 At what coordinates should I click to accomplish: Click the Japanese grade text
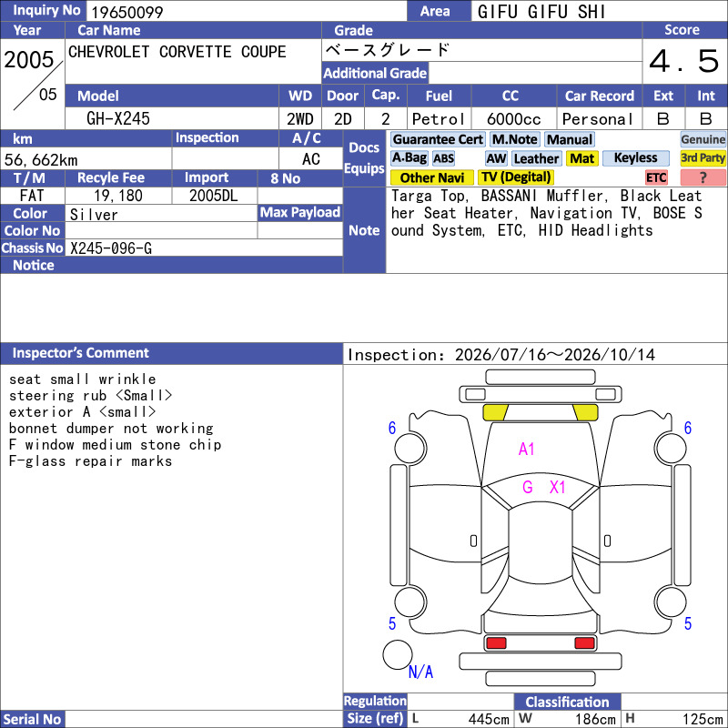coord(388,49)
